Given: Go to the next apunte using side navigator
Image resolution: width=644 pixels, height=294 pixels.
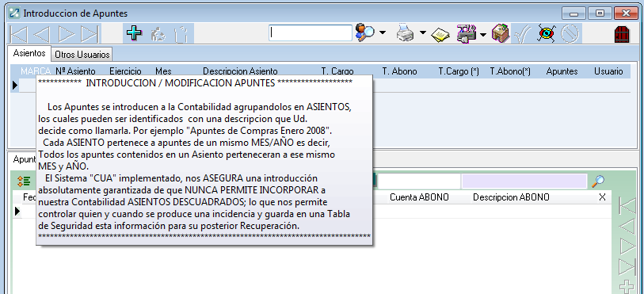Looking at the screenshot, I should coord(627,246).
